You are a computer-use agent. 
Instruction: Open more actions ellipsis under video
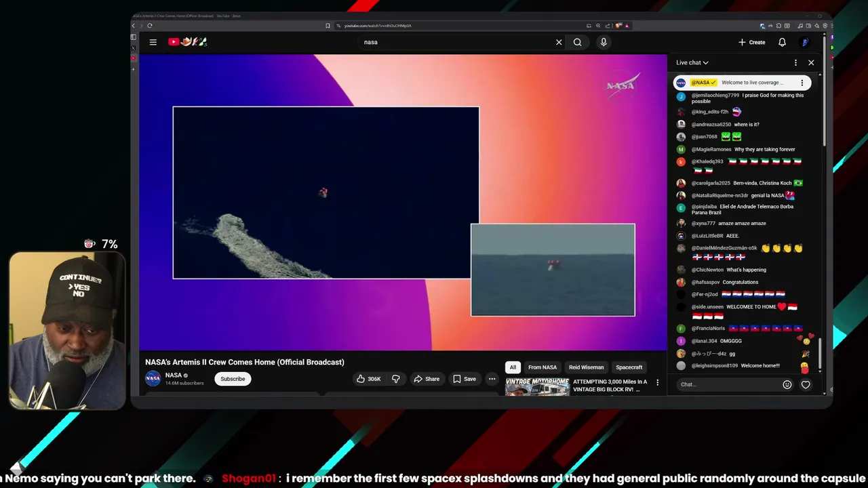click(492, 379)
